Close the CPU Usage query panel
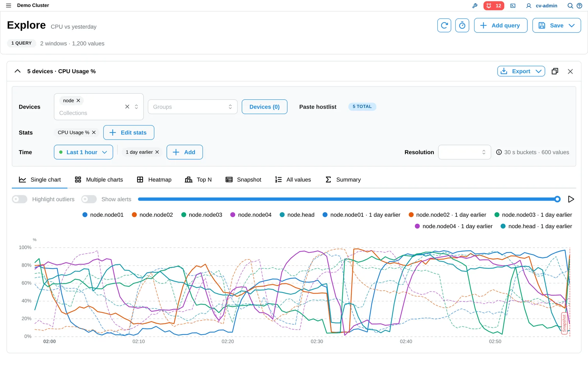Image resolution: width=588 pixels, height=368 pixels. click(x=570, y=71)
